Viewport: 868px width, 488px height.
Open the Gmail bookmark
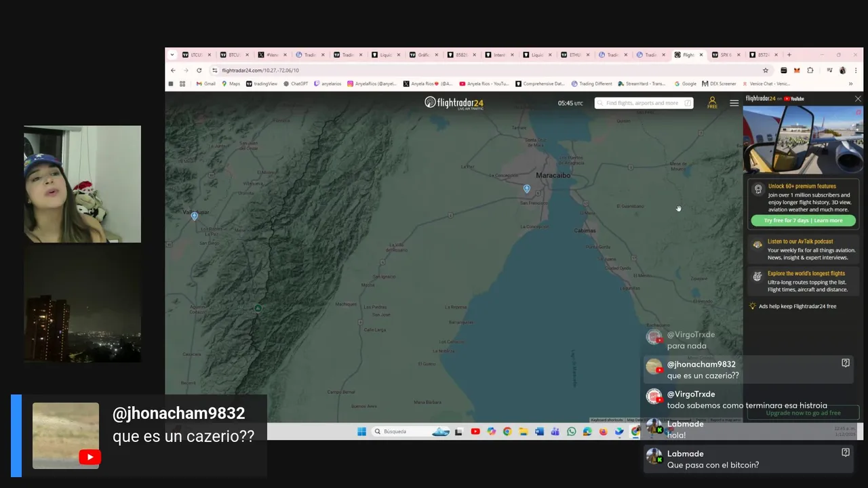pos(205,84)
